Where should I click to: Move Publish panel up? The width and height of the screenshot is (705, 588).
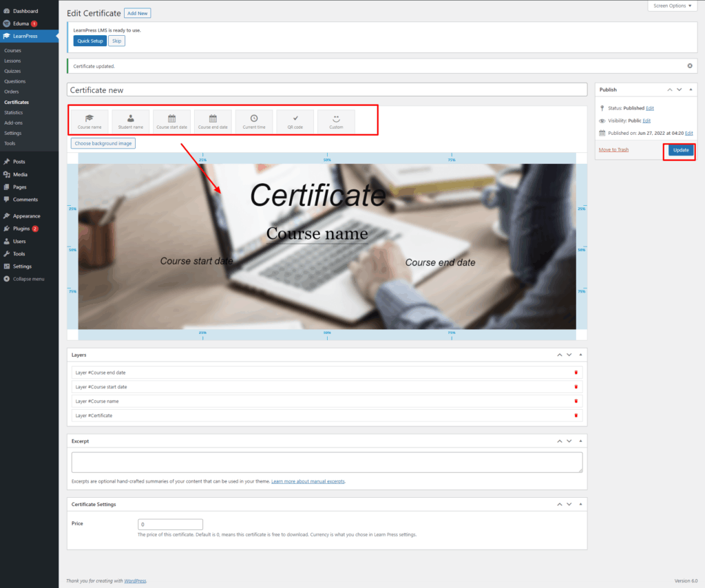[x=670, y=90]
